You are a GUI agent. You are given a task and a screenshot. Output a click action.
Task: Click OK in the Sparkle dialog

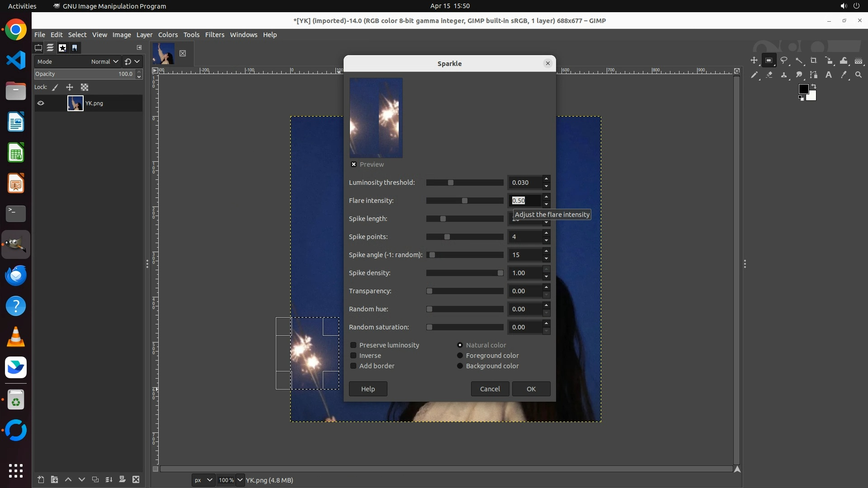coord(531,389)
